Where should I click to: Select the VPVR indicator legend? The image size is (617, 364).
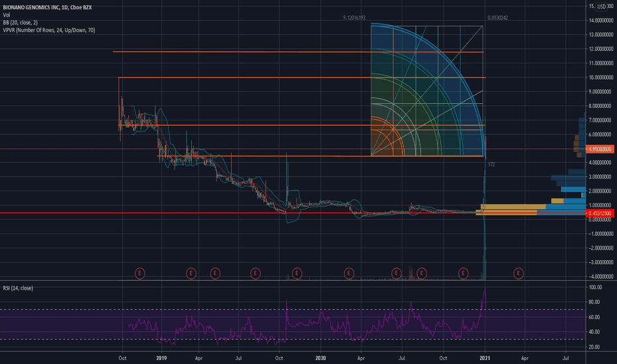(49, 30)
